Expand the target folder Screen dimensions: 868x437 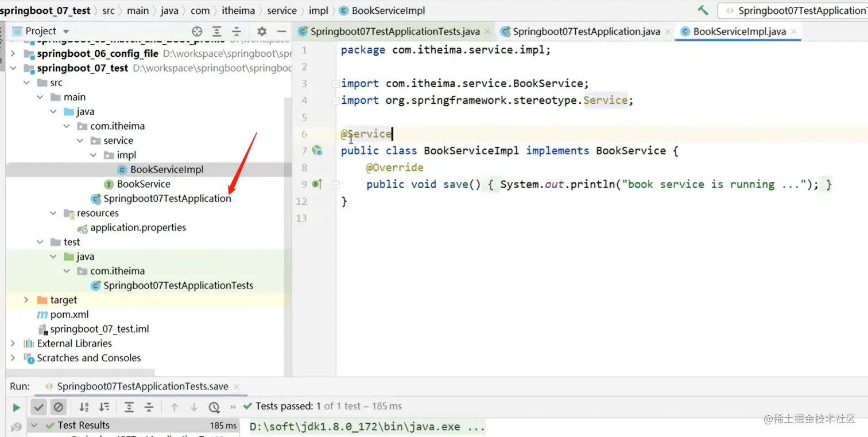click(x=26, y=300)
